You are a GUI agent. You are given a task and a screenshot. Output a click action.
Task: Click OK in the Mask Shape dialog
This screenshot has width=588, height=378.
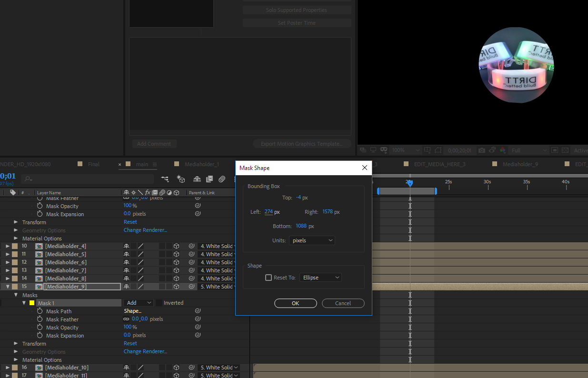tap(295, 303)
